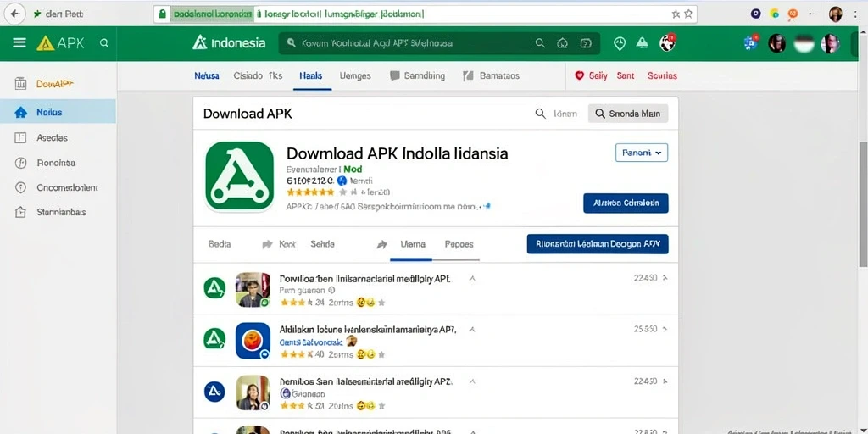Click the red heart Seliy link
The width and height of the screenshot is (868, 434).
coord(591,75)
